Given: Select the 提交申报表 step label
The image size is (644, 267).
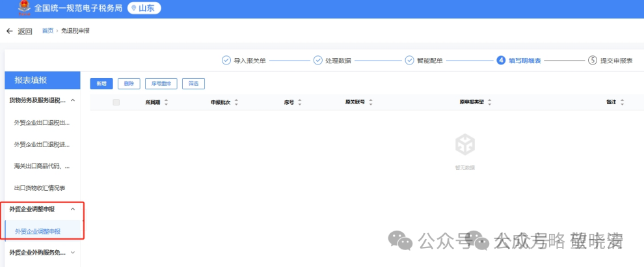Looking at the screenshot, I should tap(617, 61).
